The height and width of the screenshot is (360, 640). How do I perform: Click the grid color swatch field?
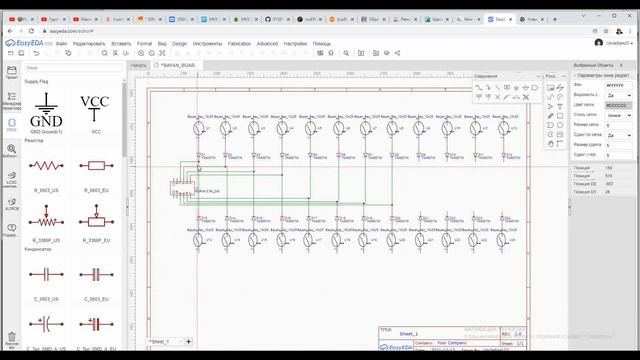tap(618, 105)
